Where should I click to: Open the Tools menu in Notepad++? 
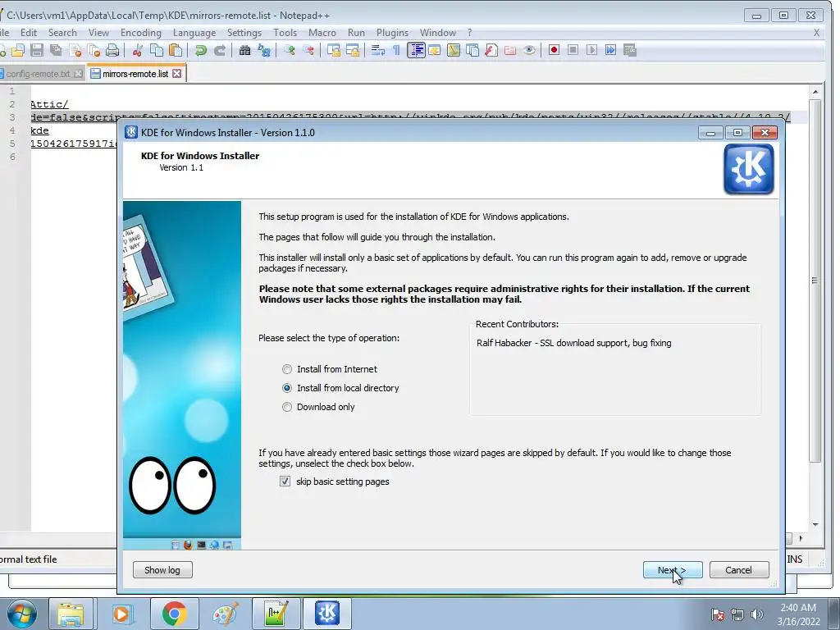(x=285, y=33)
